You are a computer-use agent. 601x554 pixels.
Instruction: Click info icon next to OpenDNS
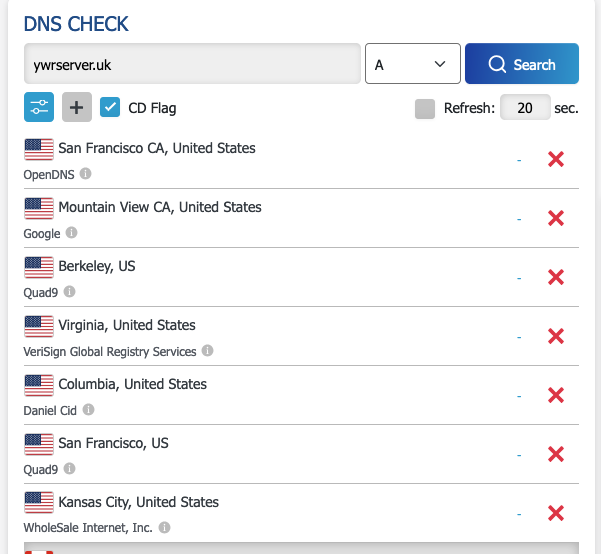85,174
